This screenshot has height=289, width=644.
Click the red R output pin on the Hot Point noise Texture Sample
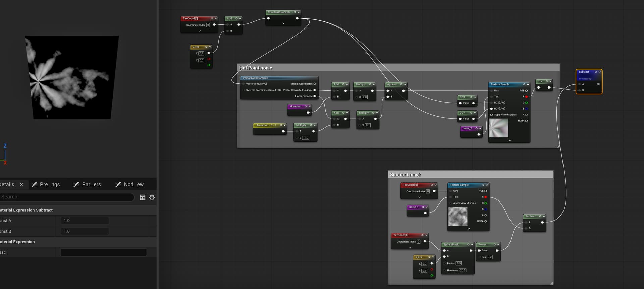tap(526, 97)
